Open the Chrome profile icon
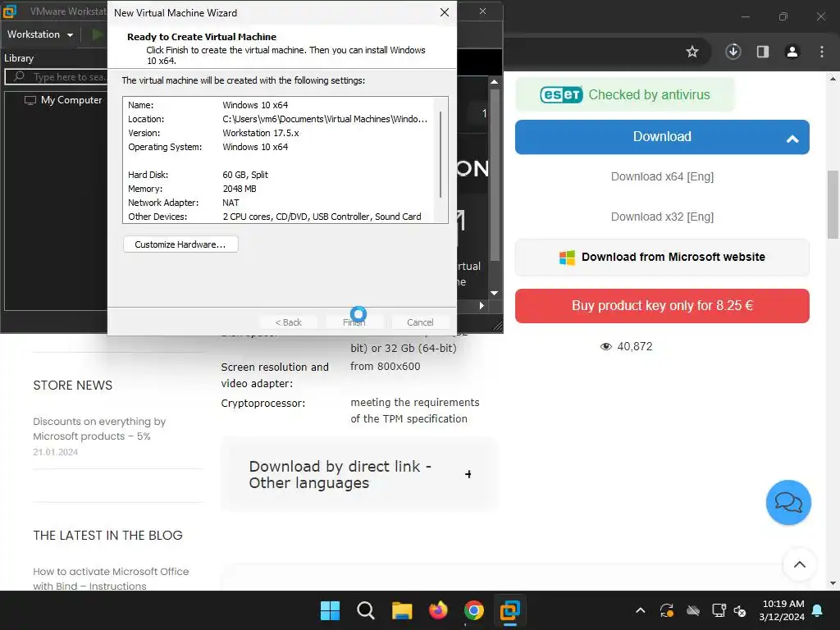 click(792, 52)
